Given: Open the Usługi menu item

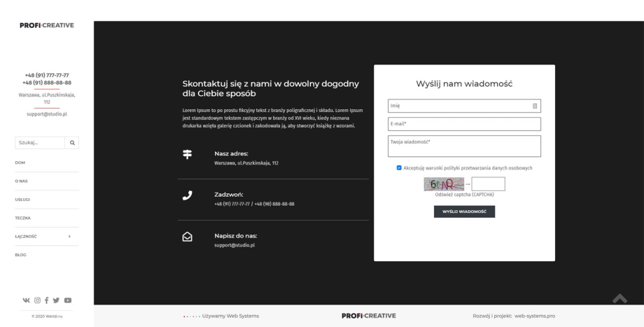Looking at the screenshot, I should coord(23,200).
